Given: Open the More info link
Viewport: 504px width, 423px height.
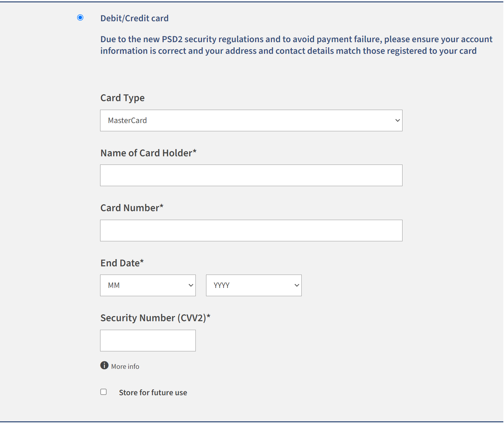Looking at the screenshot, I should click(x=125, y=366).
